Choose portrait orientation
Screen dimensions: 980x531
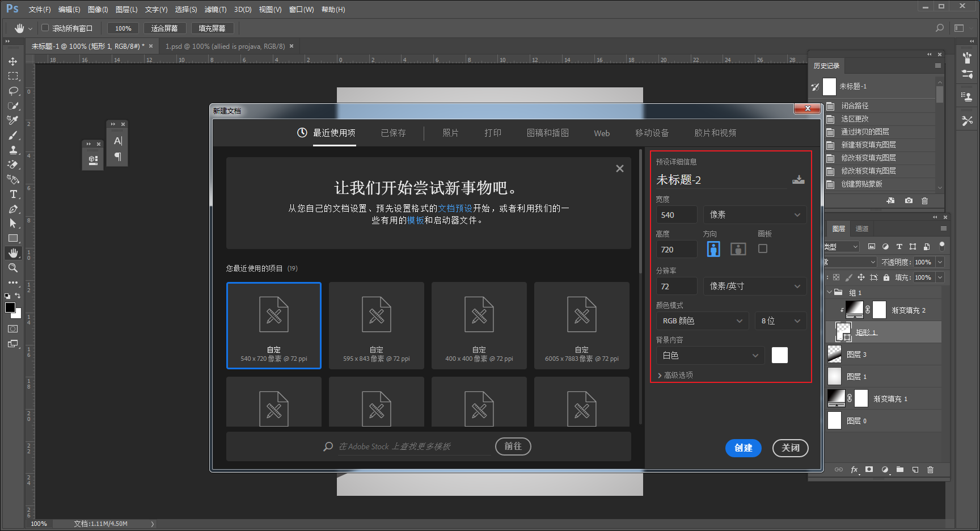pyautogui.click(x=713, y=248)
